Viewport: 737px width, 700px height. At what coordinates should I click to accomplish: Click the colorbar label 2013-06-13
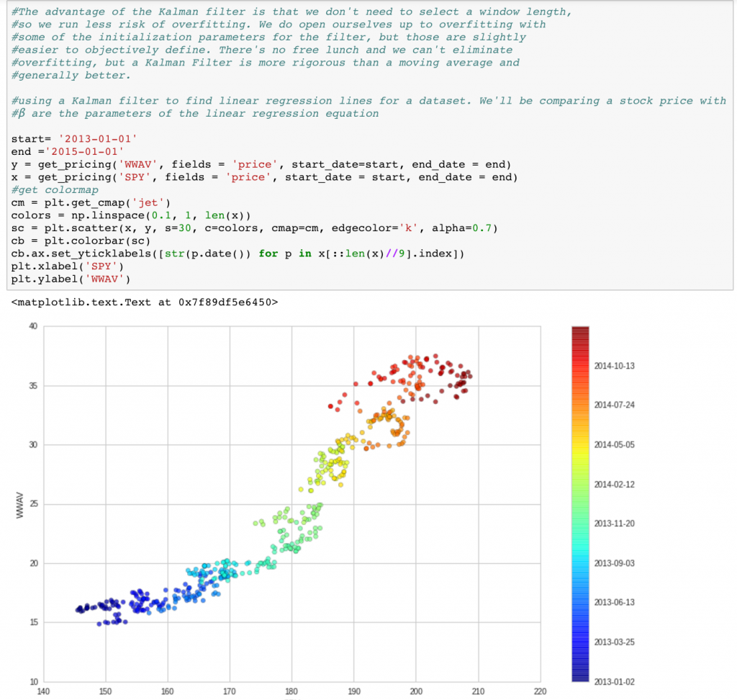coord(615,602)
